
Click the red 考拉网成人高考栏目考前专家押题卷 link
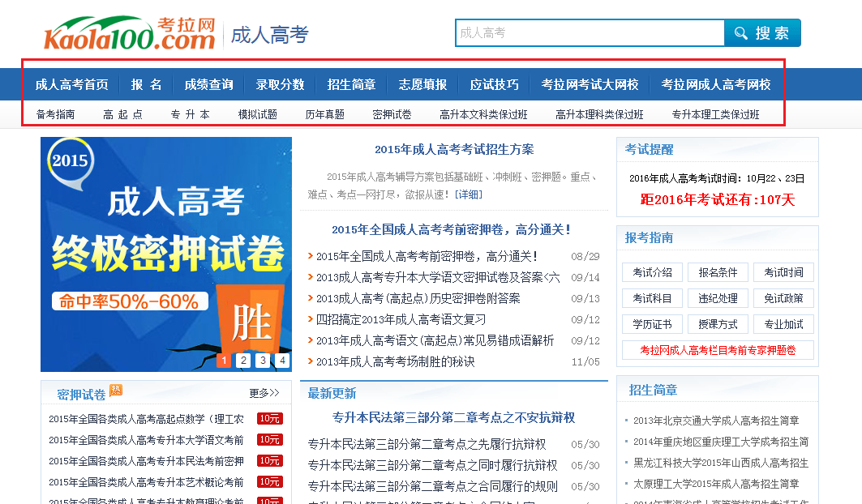(x=718, y=350)
